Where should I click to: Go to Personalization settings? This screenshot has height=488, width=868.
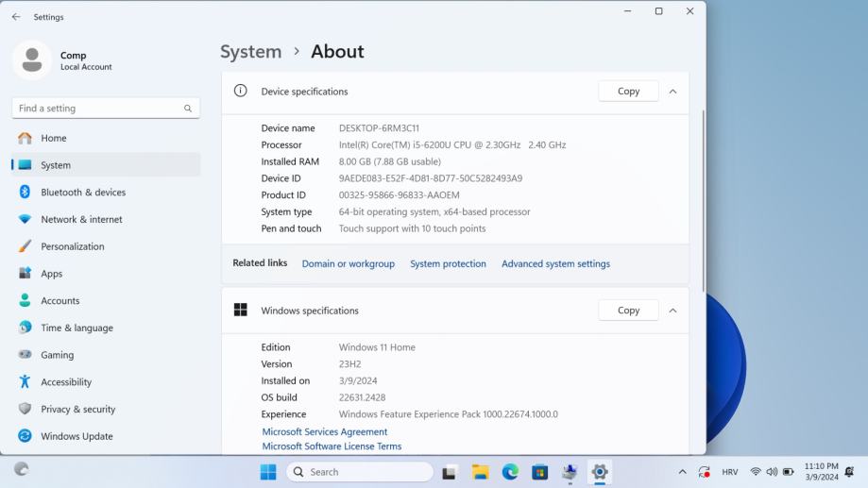[72, 246]
